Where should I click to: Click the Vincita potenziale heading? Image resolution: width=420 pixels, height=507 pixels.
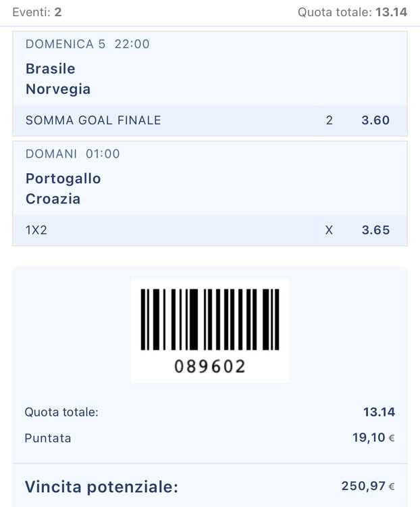click(x=101, y=487)
